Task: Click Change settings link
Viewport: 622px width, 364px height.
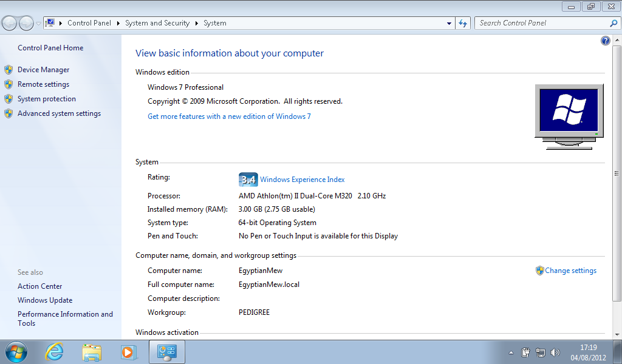Action: pyautogui.click(x=570, y=271)
